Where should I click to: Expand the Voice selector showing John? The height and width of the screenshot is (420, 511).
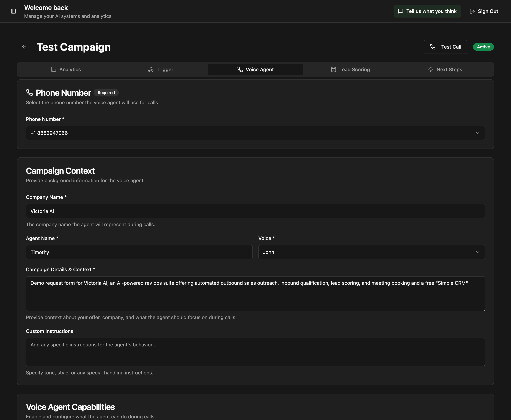coord(371,252)
